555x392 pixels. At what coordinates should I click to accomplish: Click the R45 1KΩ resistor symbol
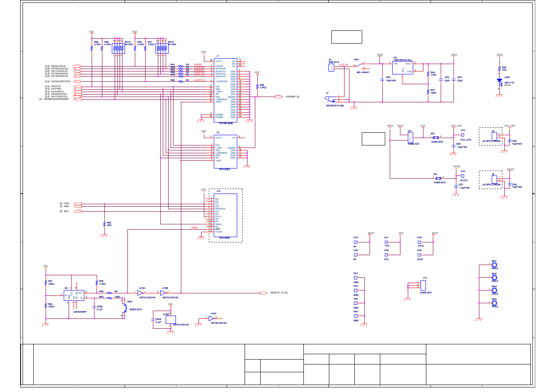point(499,69)
